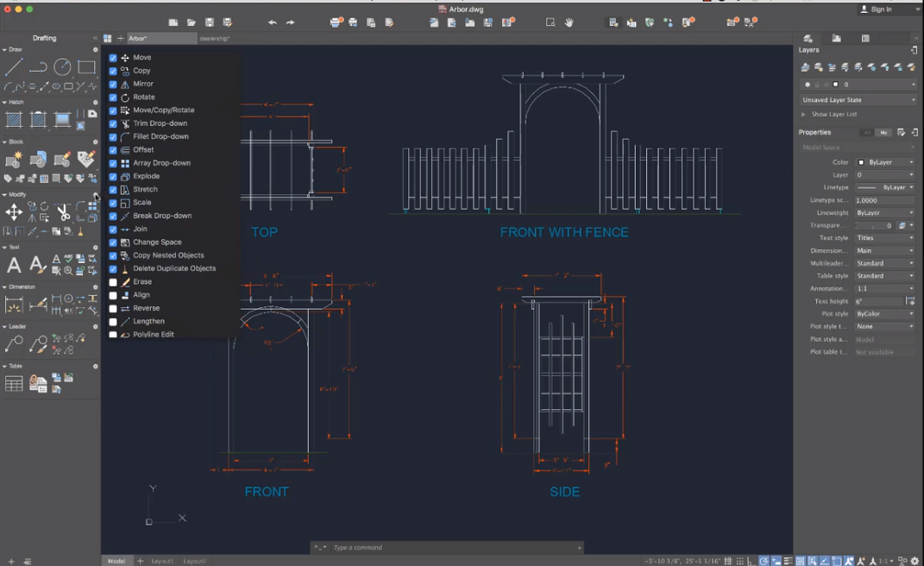Switch to the Arbor drawing tab
This screenshot has width=924, height=566.
[x=161, y=38]
